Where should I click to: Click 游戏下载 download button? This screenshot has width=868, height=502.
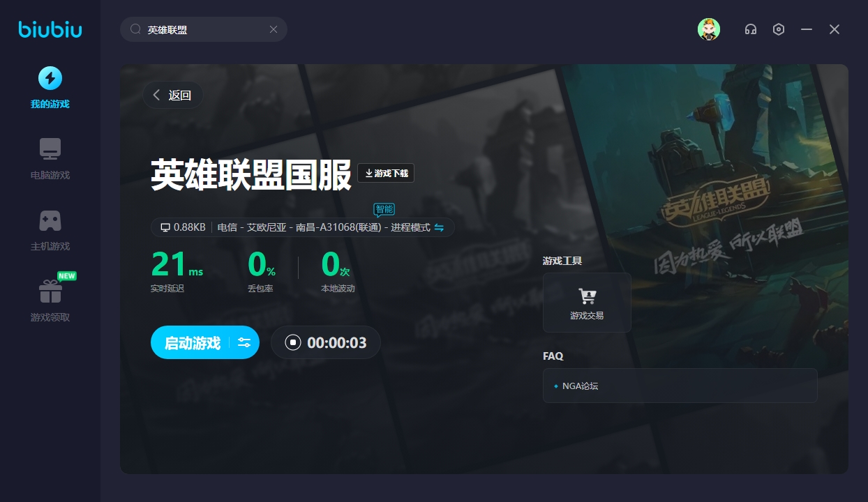(x=386, y=173)
